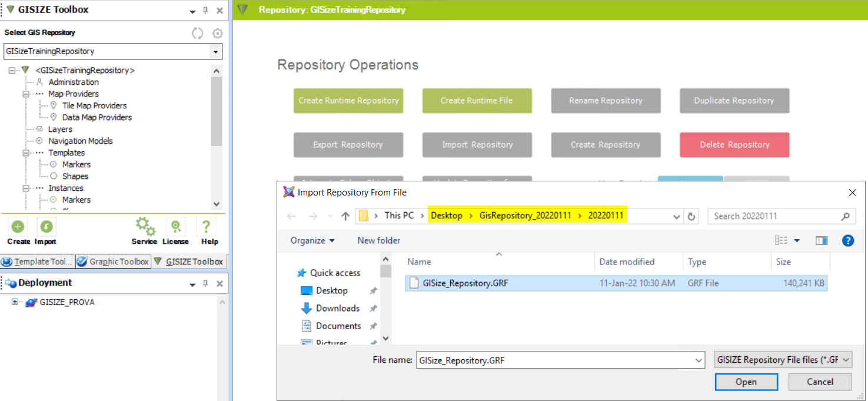Toggle the preview pane icon in the dialog
Image resolution: width=868 pixels, height=401 pixels.
pos(822,240)
